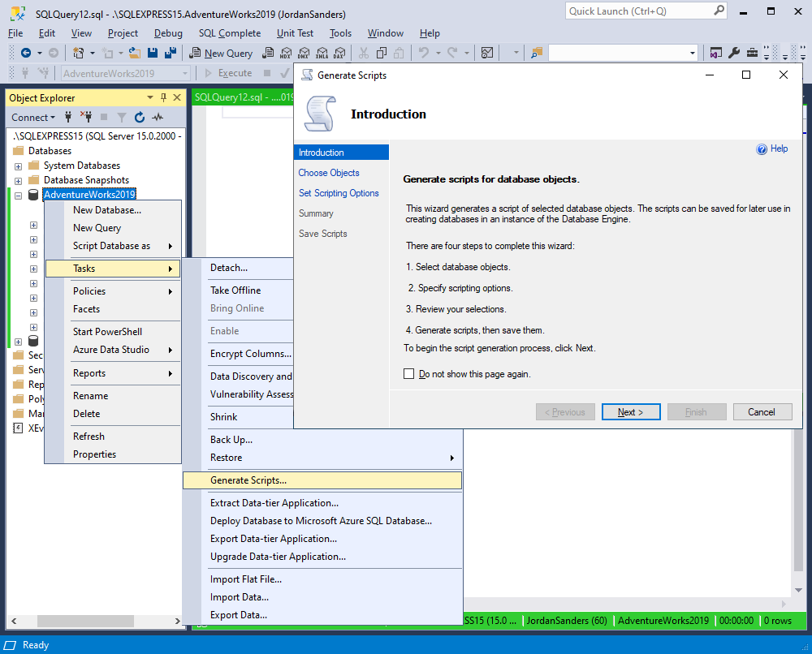
Task: Check 'Do not show this page again'
Action: coord(408,373)
